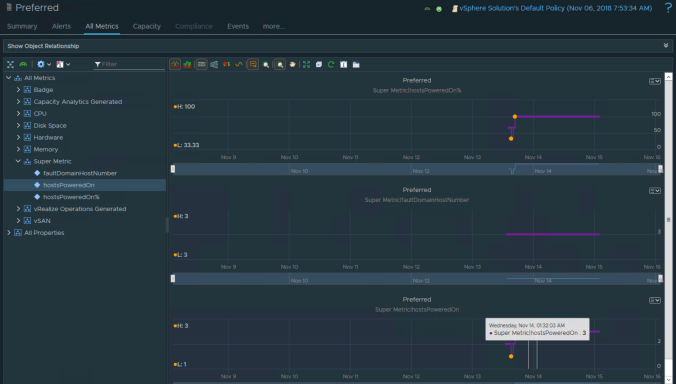
Task: Toggle the split charts toolbar button
Action: coord(175,65)
